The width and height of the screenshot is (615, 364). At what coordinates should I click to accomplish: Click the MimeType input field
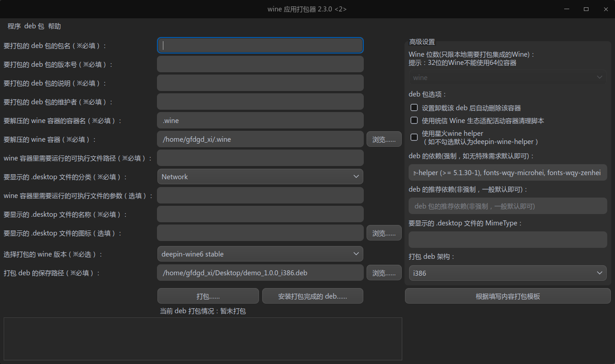coord(507,240)
